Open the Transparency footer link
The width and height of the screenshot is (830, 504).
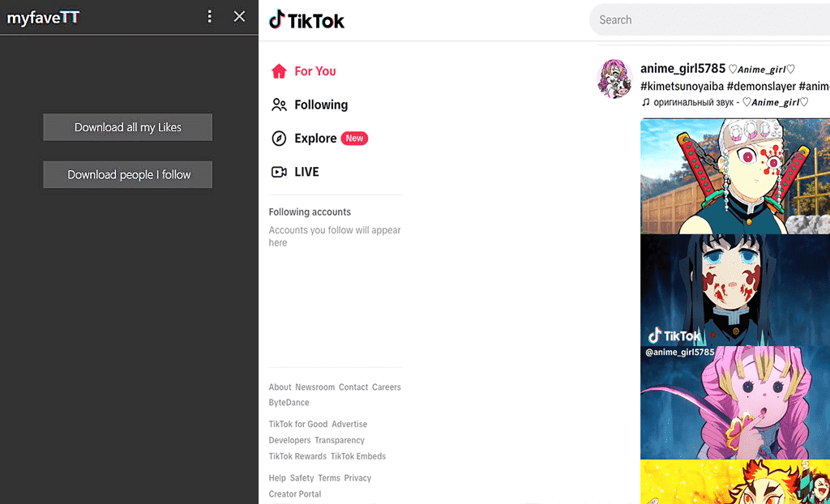[340, 440]
